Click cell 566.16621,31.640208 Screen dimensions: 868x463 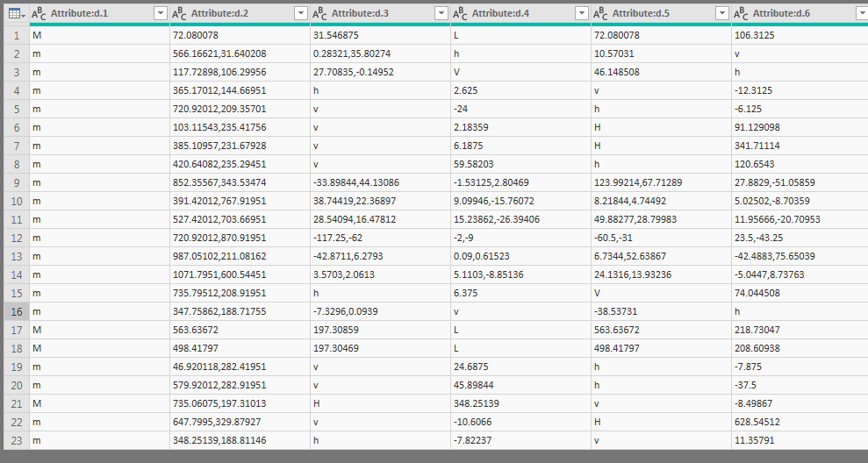pos(240,53)
